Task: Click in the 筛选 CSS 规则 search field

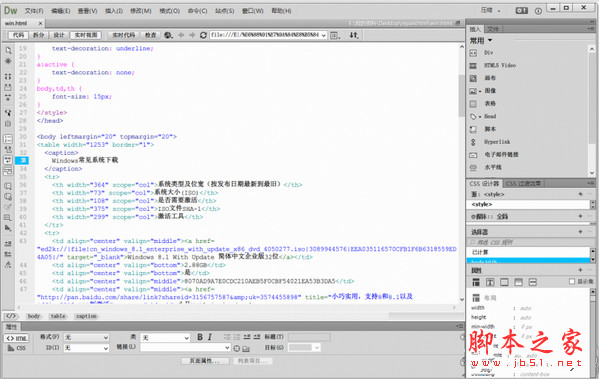Action: (530, 242)
